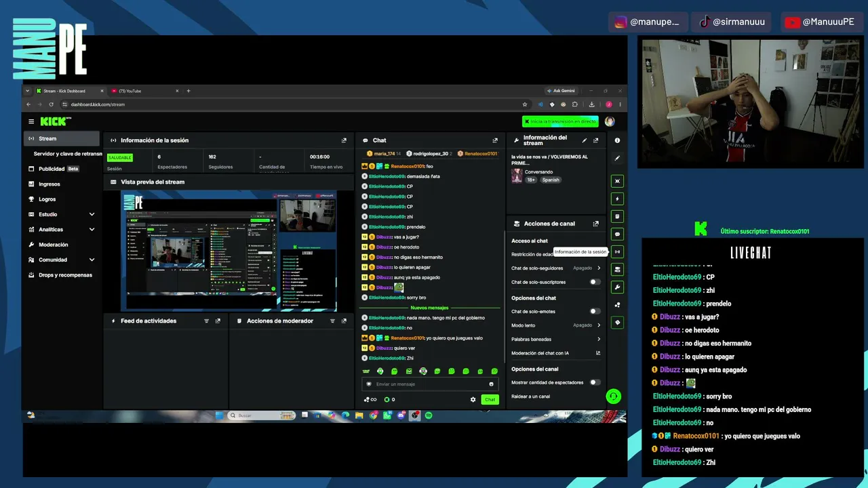Screen dimensions: 868x488
Task: Open Moderación in the sidebar
Action: coord(62,245)
